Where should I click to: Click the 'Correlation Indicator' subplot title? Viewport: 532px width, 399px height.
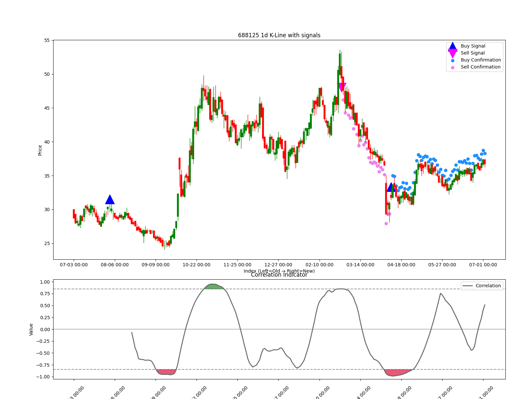coord(279,275)
